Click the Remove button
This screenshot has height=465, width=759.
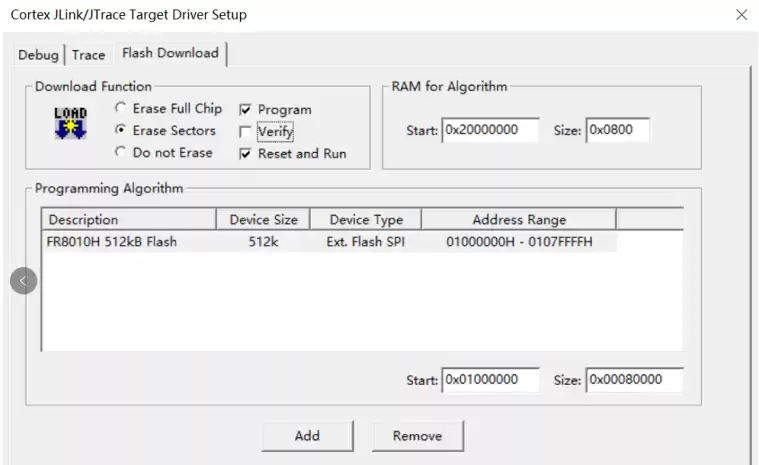[418, 435]
